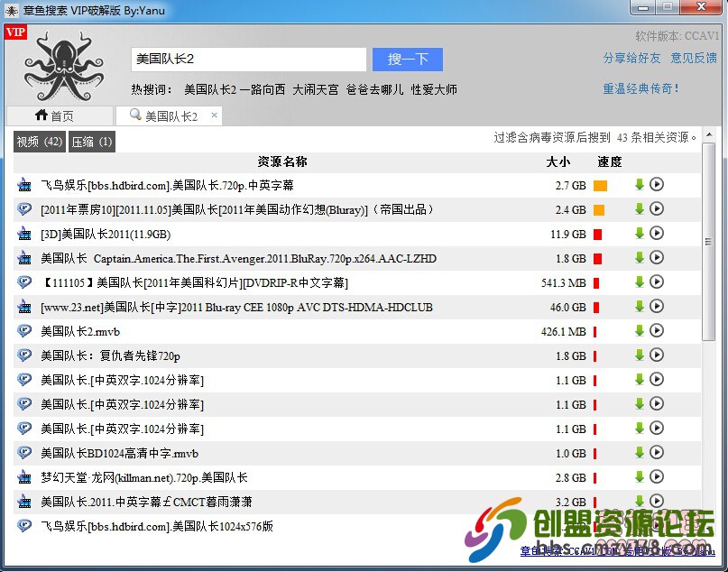Play the 飞鸟娱乐 720p.中英字幕 resource
Screen dimensions: 728x572
click(x=657, y=185)
